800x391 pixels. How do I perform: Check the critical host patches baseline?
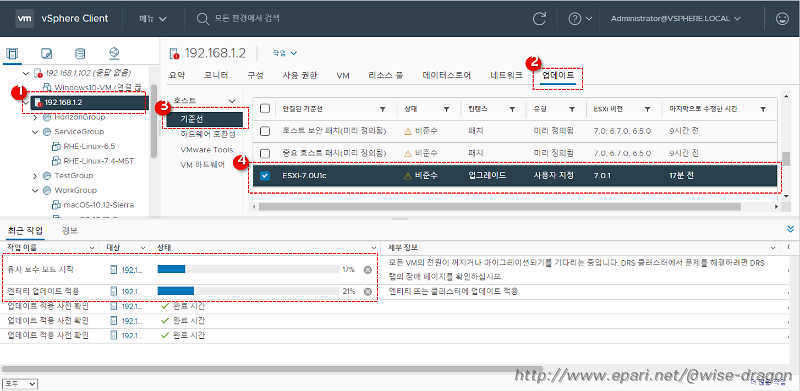(x=265, y=153)
